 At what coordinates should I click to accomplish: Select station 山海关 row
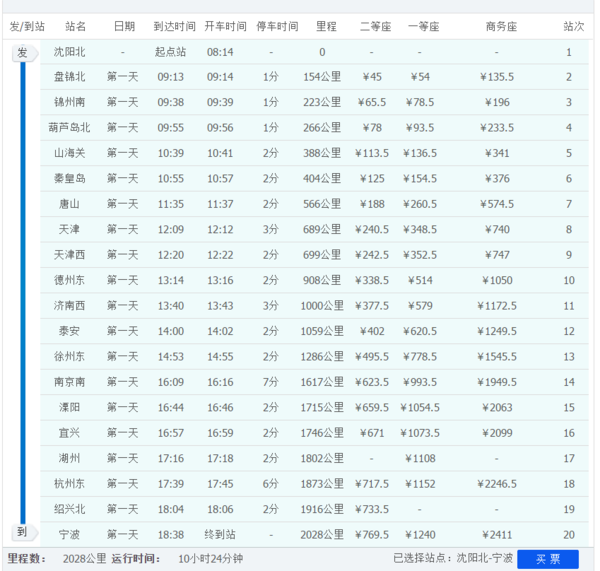(x=314, y=153)
